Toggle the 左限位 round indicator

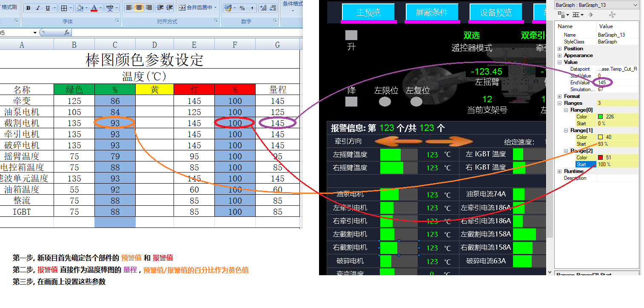pos(385,101)
